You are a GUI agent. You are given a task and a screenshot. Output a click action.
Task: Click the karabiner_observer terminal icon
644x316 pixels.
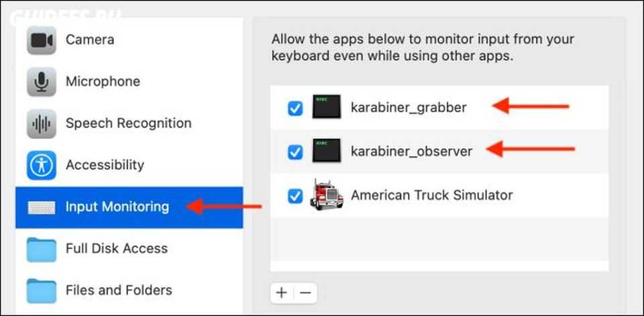coord(327,152)
